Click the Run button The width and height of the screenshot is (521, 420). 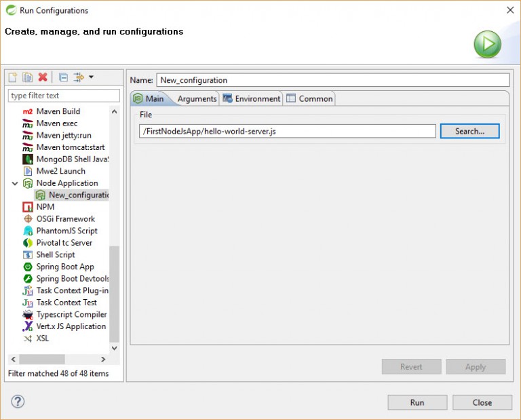(417, 402)
